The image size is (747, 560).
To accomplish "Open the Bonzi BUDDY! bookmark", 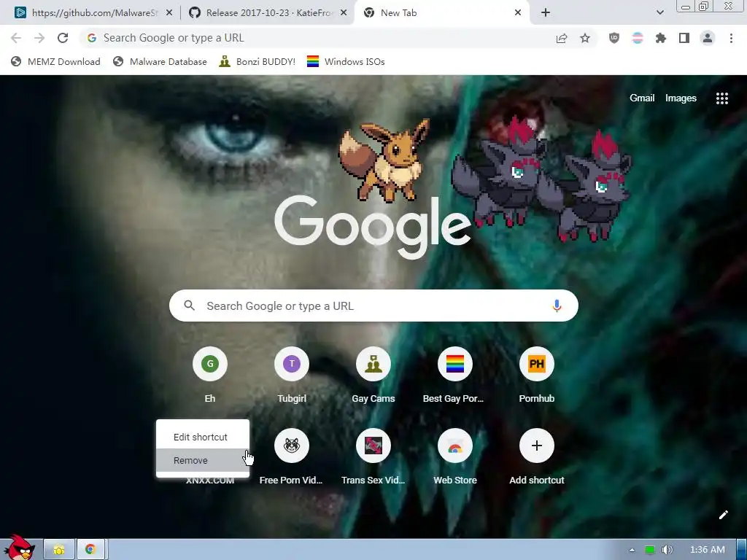I will (258, 61).
